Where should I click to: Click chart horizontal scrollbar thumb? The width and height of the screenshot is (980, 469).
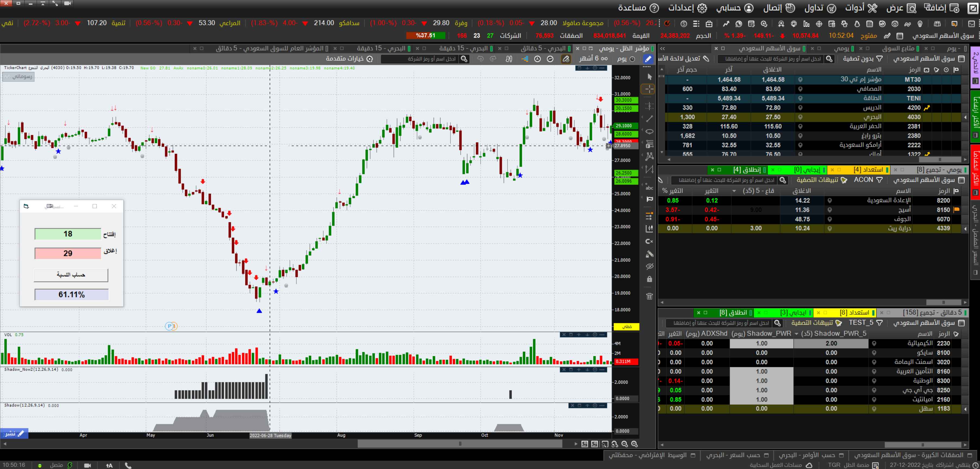[460, 443]
